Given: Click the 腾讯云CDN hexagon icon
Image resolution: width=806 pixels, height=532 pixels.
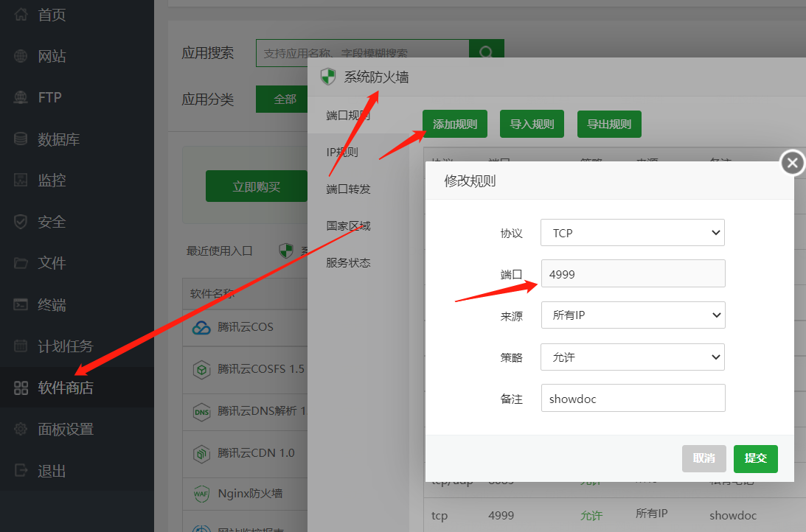Looking at the screenshot, I should click(201, 453).
